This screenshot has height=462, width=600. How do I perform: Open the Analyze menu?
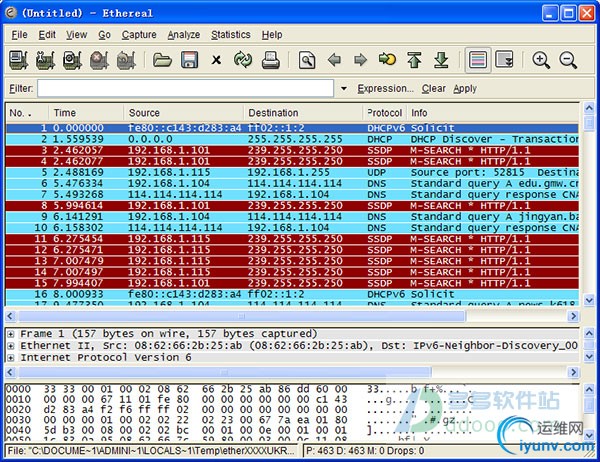coord(184,35)
